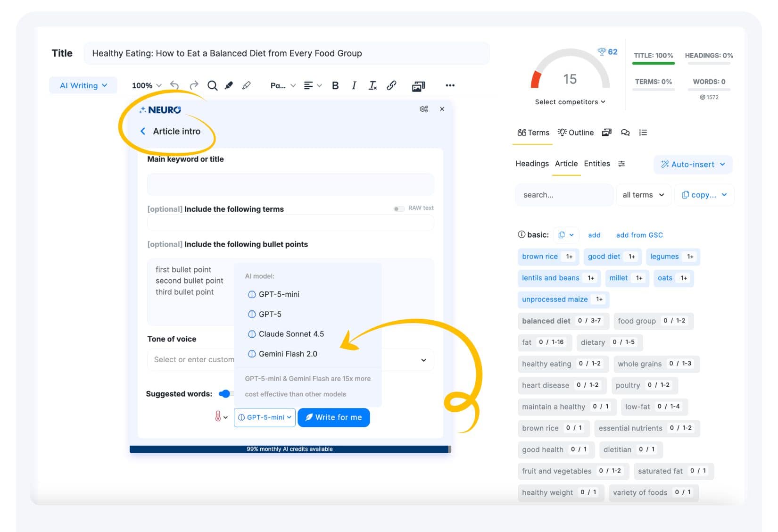The image size is (778, 532).
Task: Undo the last edit in the toolbar
Action: pyautogui.click(x=174, y=85)
